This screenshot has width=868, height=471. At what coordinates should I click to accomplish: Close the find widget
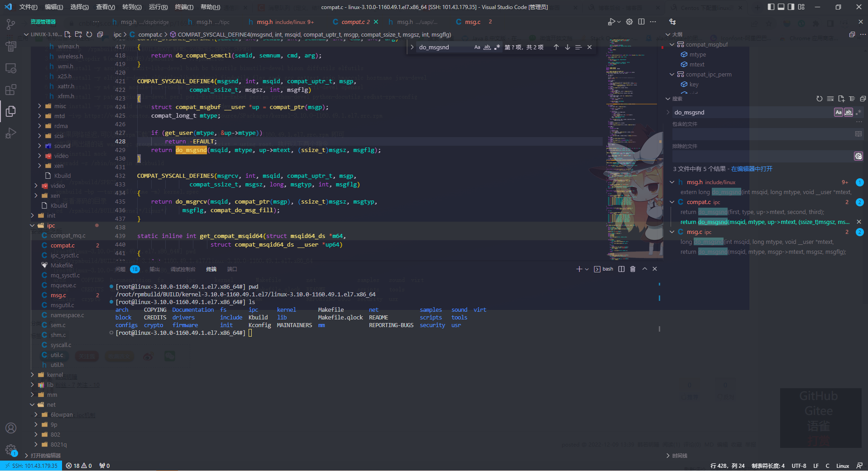click(x=589, y=47)
